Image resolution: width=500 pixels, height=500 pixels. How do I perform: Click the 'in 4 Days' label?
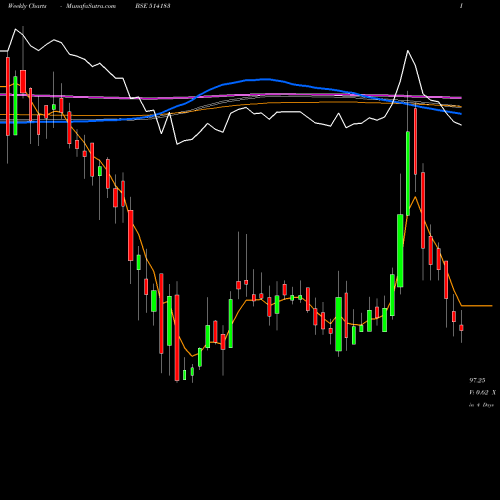point(481,405)
